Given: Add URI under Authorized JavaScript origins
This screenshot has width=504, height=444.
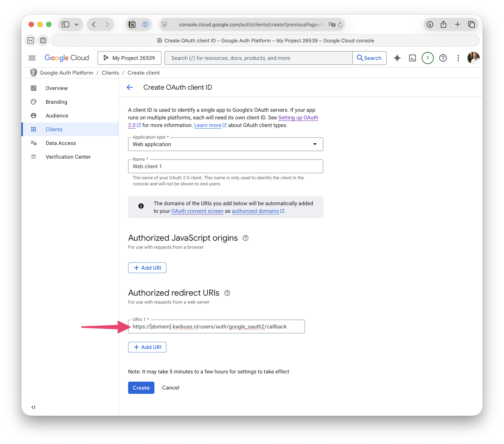Looking at the screenshot, I should coord(147,268).
